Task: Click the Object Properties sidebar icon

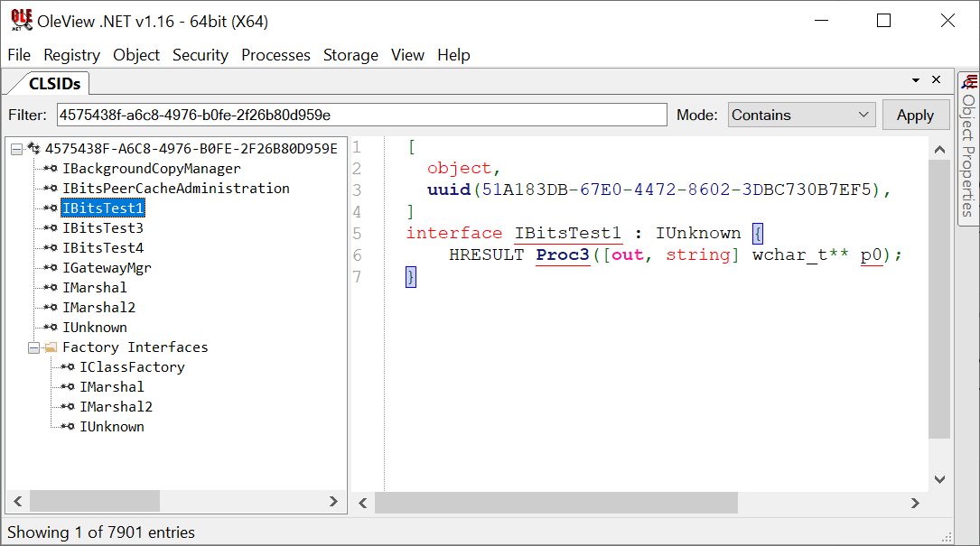Action: click(968, 83)
